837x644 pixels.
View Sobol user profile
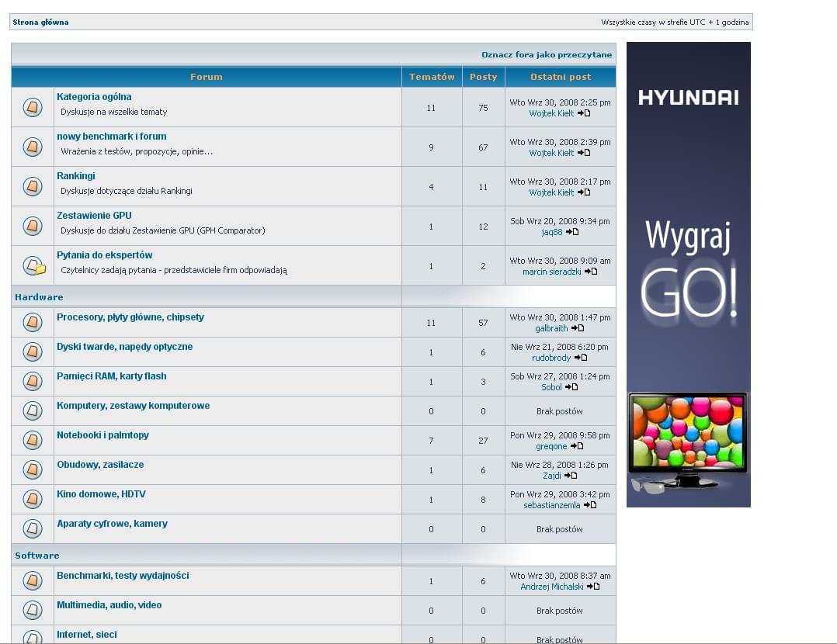[551, 387]
